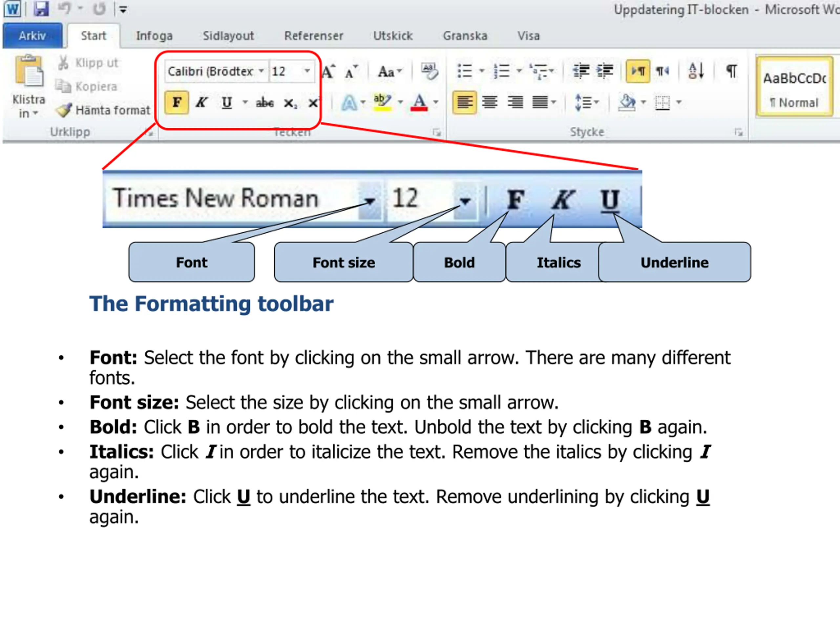Click enlarged font size 12 dropdown arrow
This screenshot has height=630, width=840.
pyautogui.click(x=465, y=200)
